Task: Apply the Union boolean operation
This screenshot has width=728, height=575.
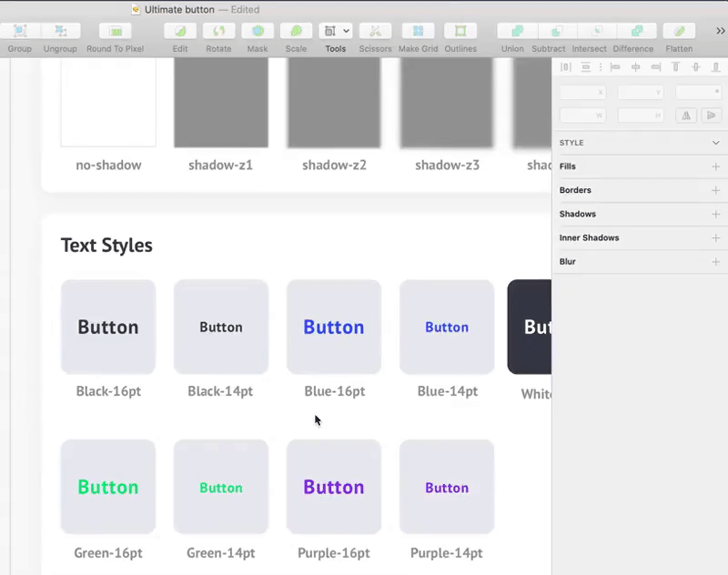Action: tap(517, 31)
